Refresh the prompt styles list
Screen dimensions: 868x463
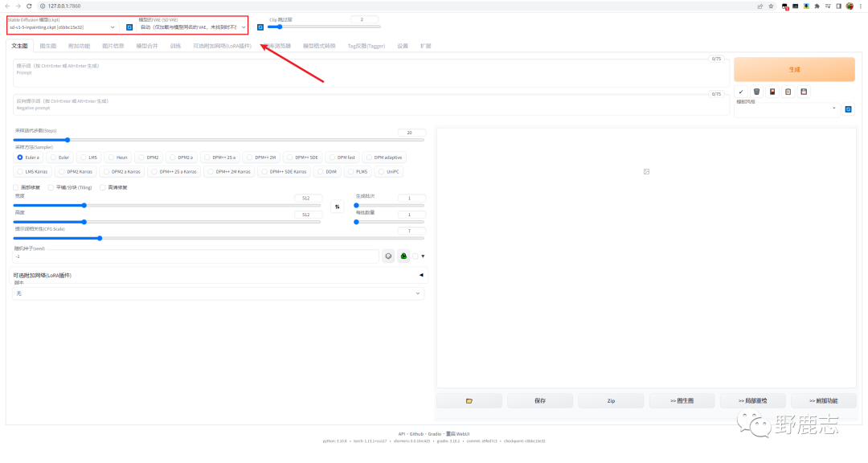(848, 109)
